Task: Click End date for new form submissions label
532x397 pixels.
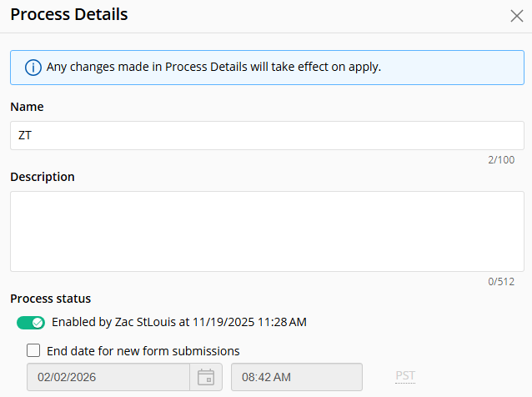Action: coord(143,350)
